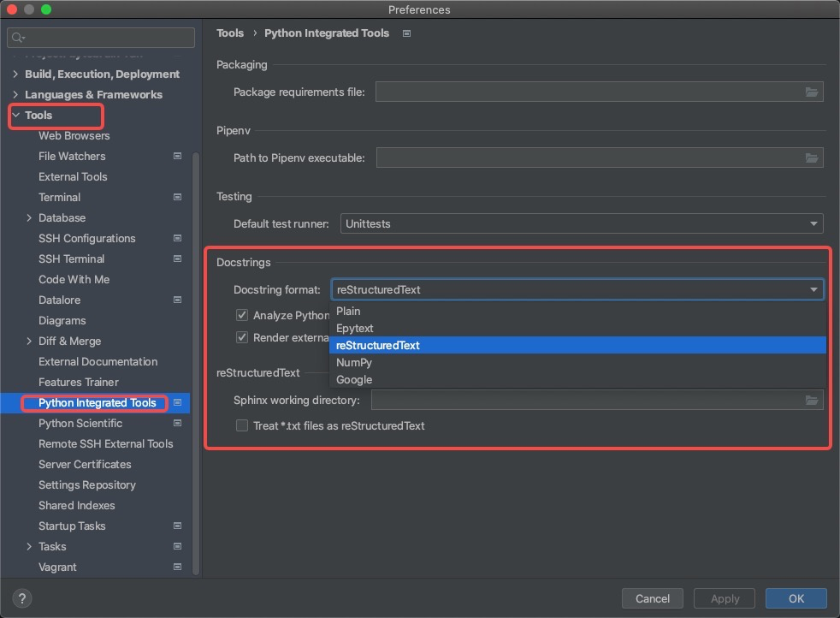This screenshot has height=618, width=840.
Task: Select NumPy docstring format
Action: pos(577,362)
